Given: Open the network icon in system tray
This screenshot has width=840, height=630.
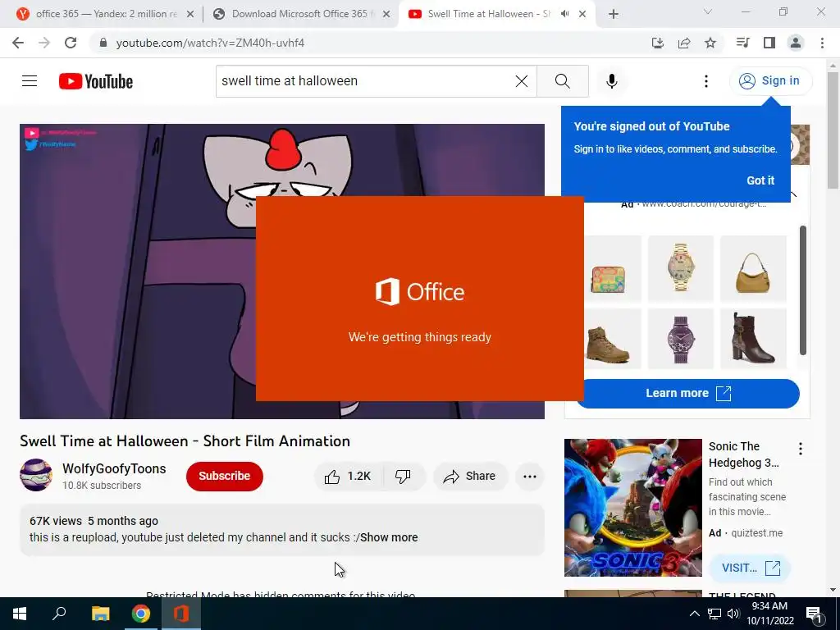Looking at the screenshot, I should click(714, 614).
